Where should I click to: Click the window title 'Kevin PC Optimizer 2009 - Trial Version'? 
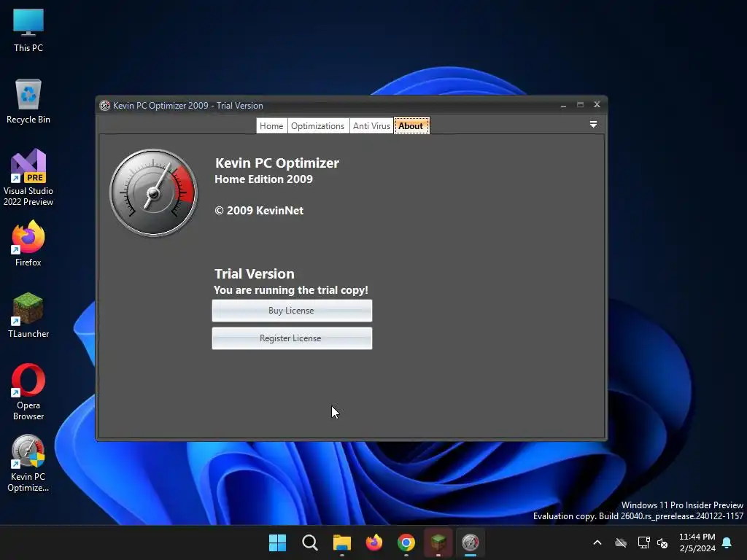pyautogui.click(x=187, y=106)
